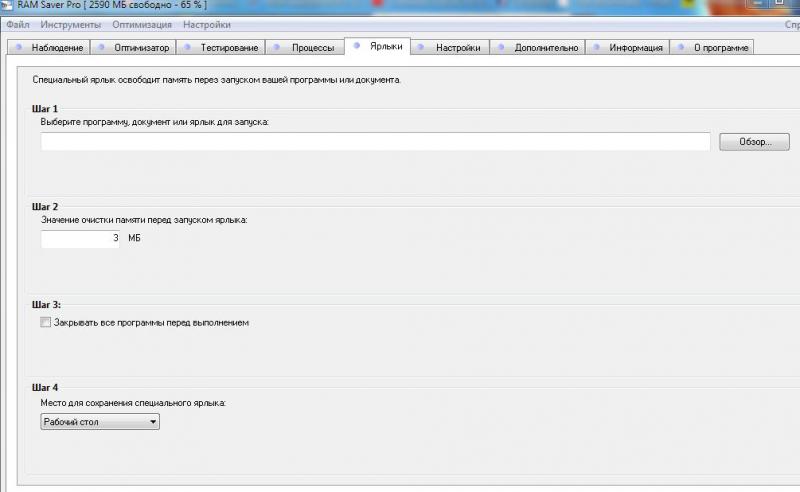Image resolution: width=800 pixels, height=492 pixels.
Task: Switch to the Информация tab
Action: tap(628, 47)
